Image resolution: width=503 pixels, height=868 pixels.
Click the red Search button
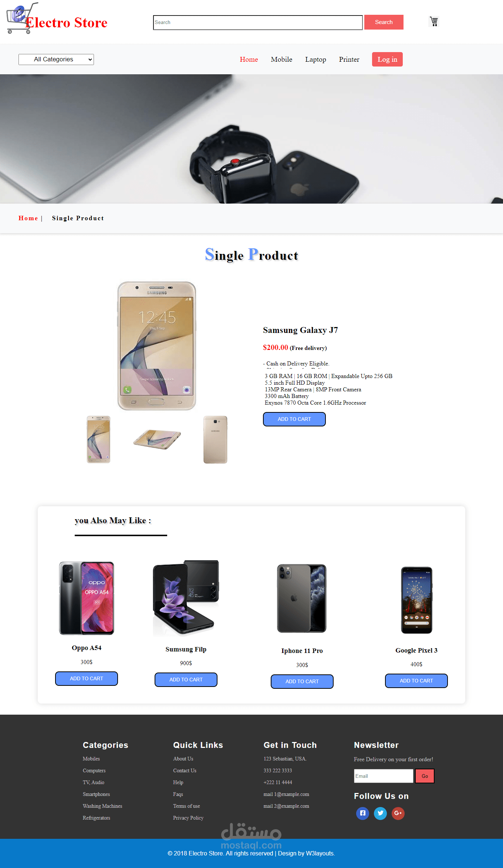point(384,22)
